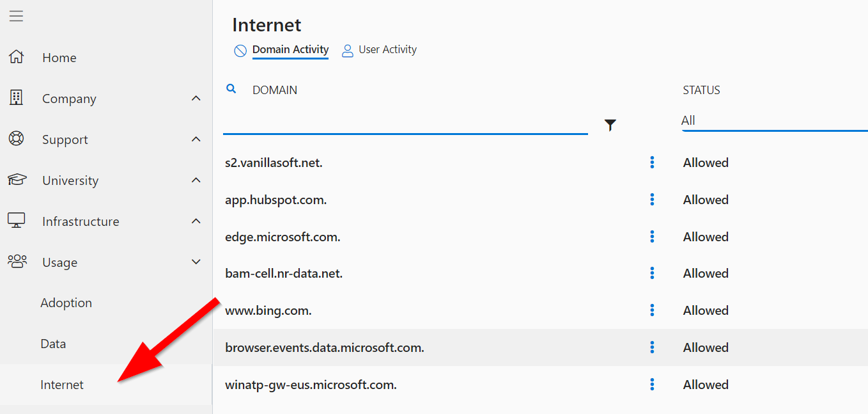The image size is (868, 414).
Task: Collapse the Usage section
Action: click(196, 262)
